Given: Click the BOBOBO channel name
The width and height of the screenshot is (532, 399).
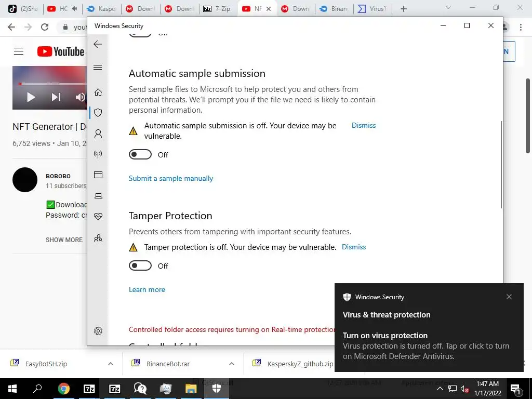Looking at the screenshot, I should pos(58,176).
